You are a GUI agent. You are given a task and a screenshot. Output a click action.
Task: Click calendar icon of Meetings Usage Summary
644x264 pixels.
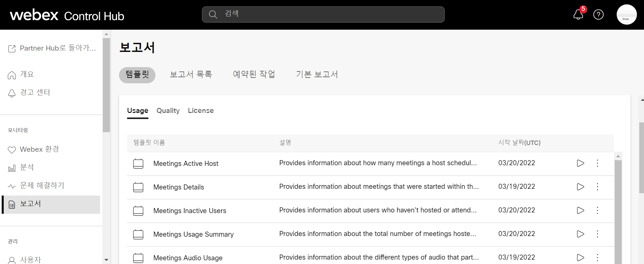pos(138,234)
